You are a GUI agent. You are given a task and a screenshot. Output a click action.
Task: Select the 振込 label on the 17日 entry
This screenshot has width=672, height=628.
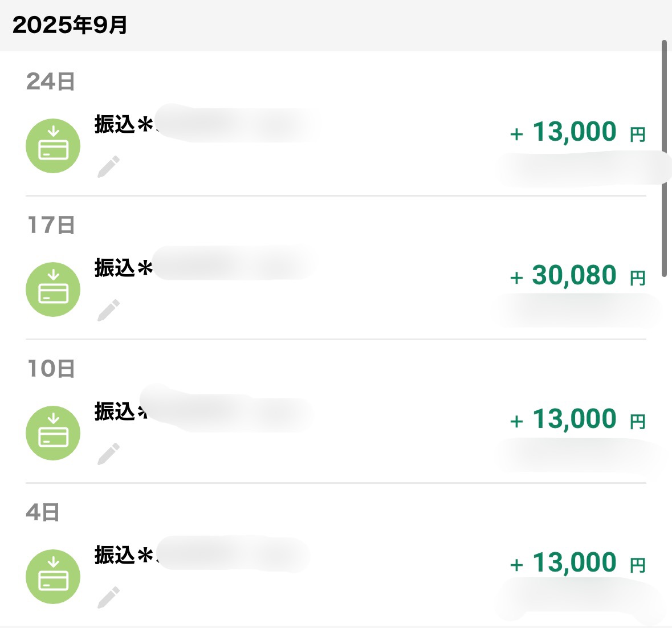tap(115, 268)
